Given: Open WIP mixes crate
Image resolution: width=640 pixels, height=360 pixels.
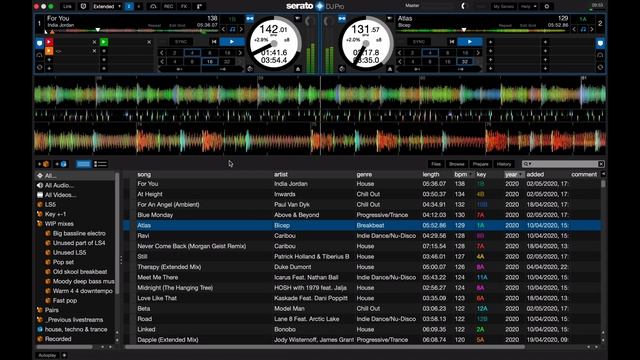Looking at the screenshot, I should click(x=59, y=224).
